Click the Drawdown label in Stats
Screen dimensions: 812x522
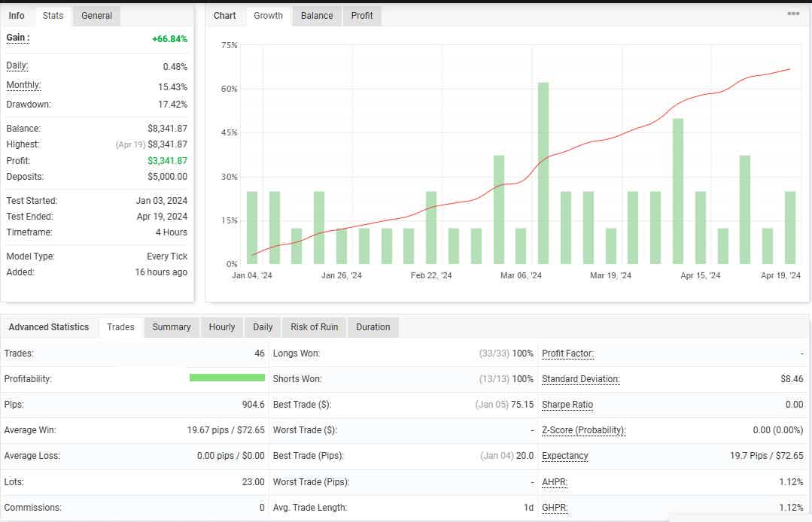tap(29, 105)
